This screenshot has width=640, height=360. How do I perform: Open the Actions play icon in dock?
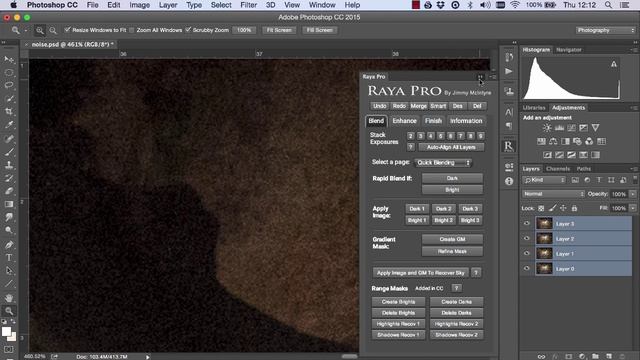coord(509,71)
